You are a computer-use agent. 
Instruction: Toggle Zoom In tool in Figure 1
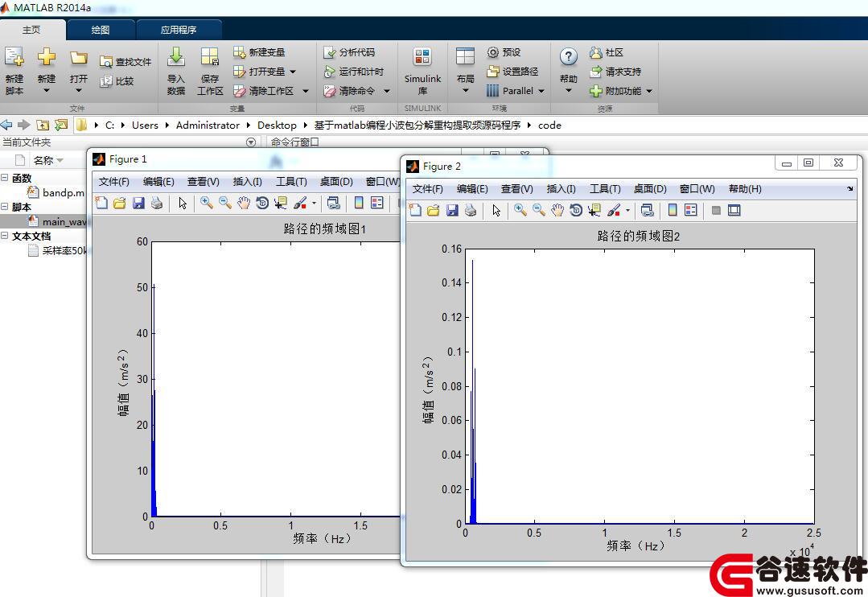click(x=207, y=204)
